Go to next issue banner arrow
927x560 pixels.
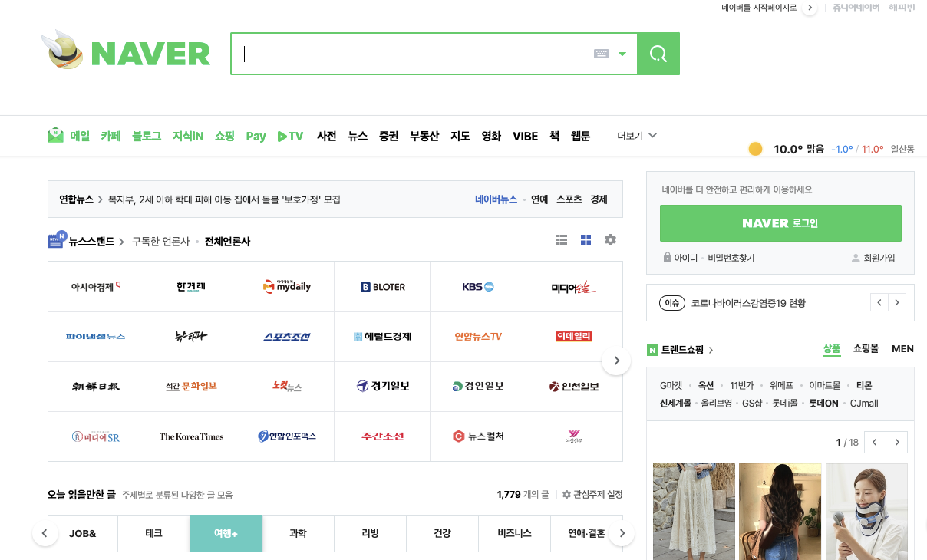tap(897, 302)
